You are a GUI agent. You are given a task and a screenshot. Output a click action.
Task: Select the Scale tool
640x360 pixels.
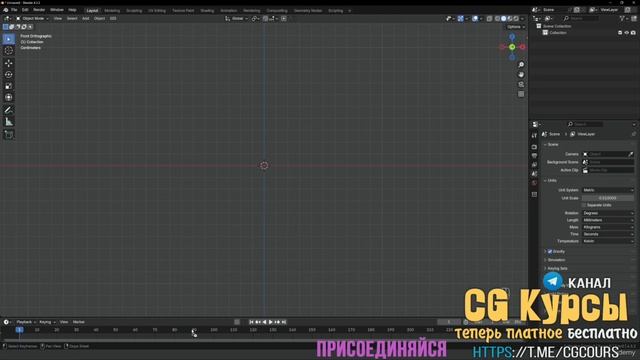pyautogui.click(x=9, y=86)
